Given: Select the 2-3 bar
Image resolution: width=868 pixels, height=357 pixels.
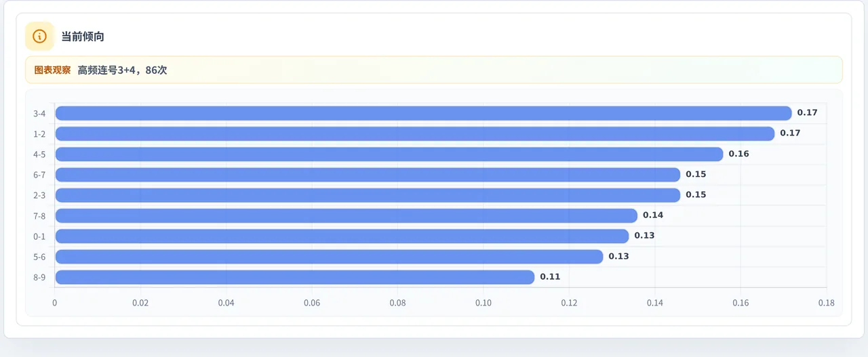Looking at the screenshot, I should pyautogui.click(x=368, y=195).
